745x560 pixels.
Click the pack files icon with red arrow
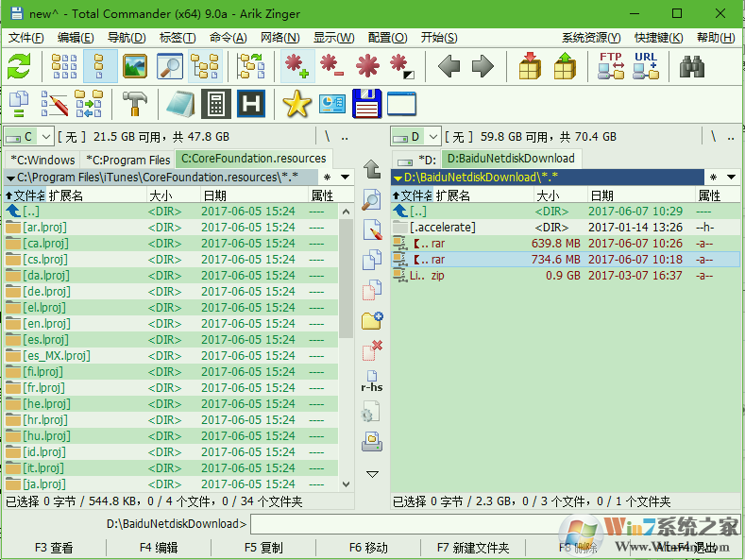[531, 66]
